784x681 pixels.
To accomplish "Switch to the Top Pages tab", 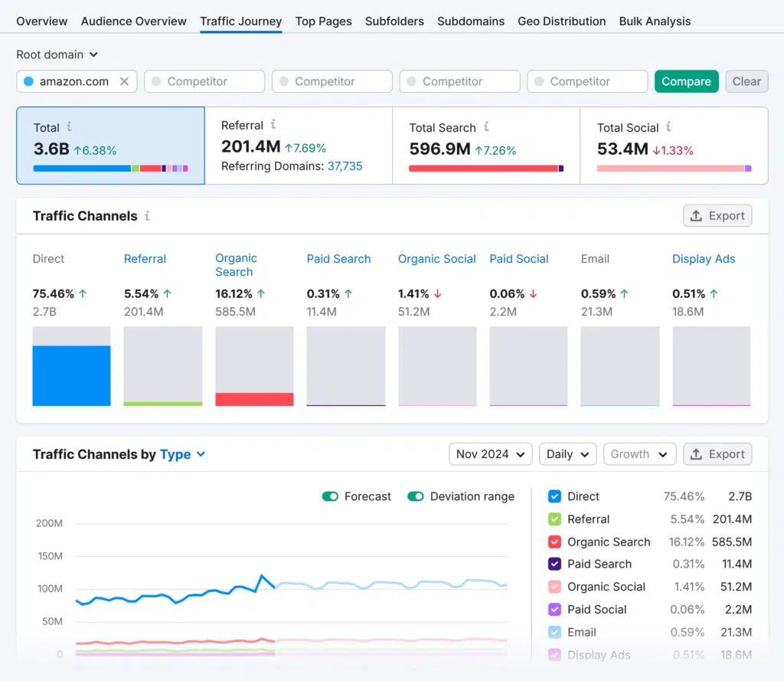I will point(323,21).
